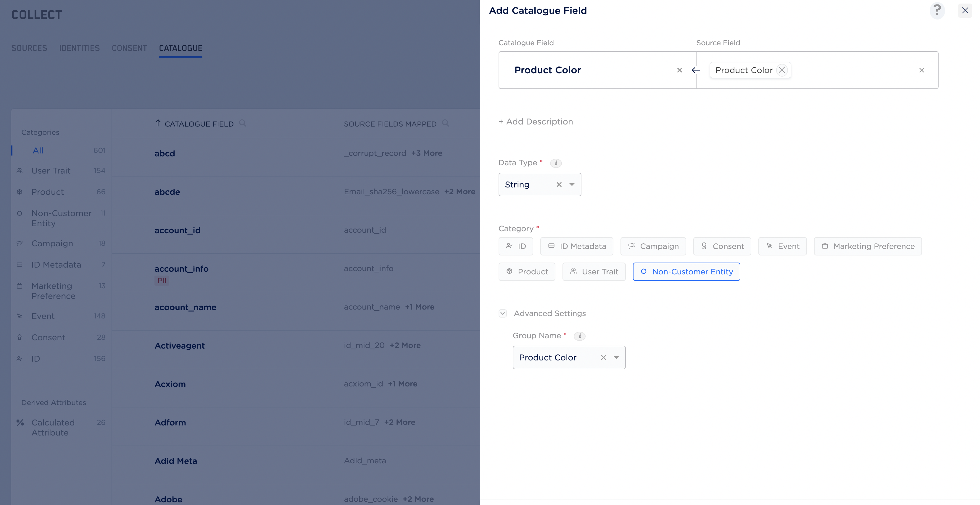The width and height of the screenshot is (980, 505).
Task: Select the Product category chip
Action: (x=527, y=271)
